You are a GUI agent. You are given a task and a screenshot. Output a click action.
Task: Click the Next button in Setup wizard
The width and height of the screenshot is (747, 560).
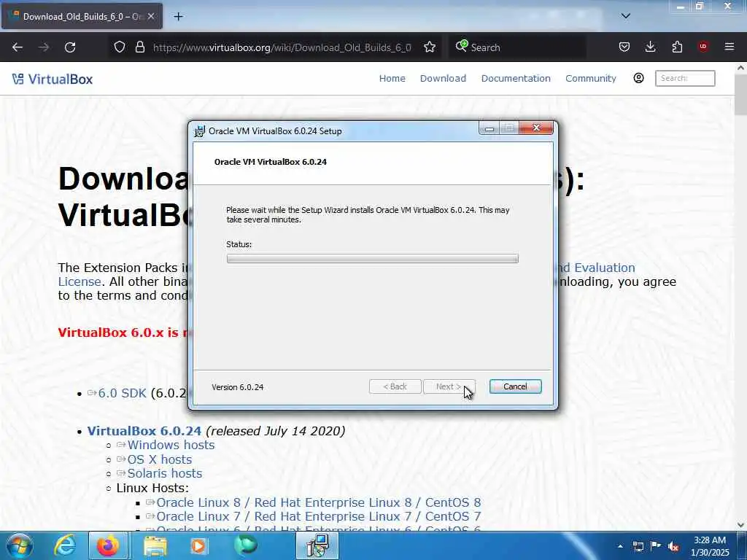coord(449,386)
